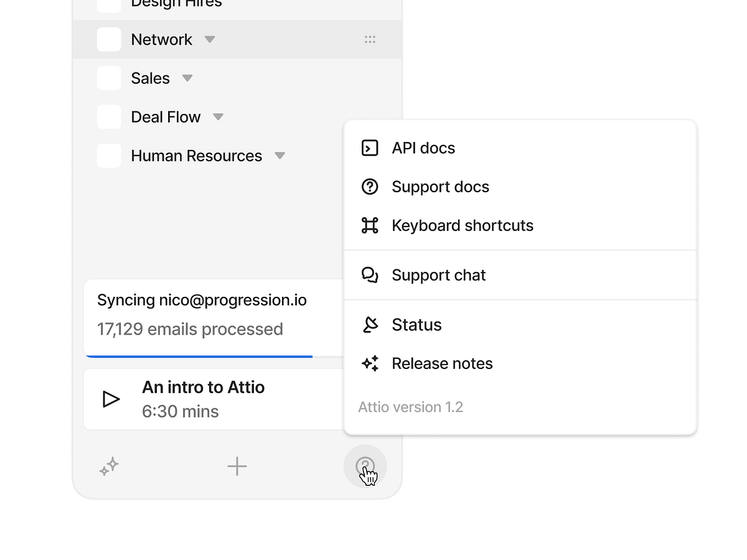The width and height of the screenshot is (747, 560).
Task: Click the email syncing progress bar
Action: pyautogui.click(x=199, y=357)
